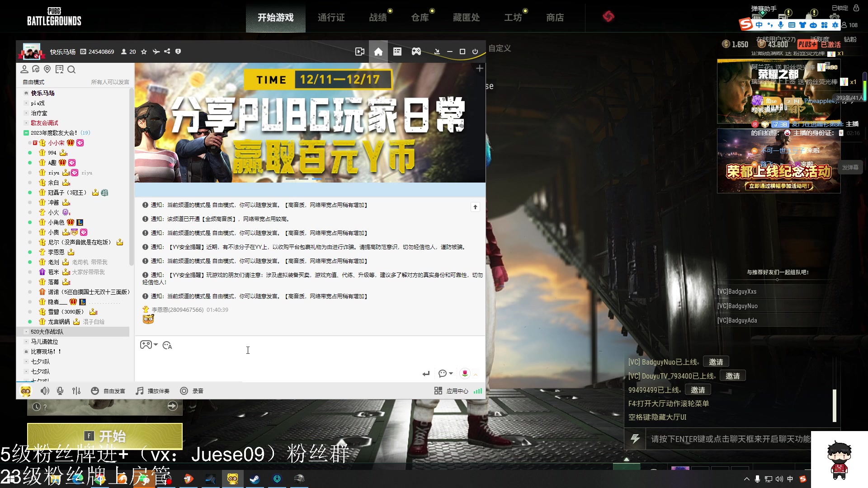This screenshot has width=868, height=488.
Task: Click the 播放伴奏 music note icon
Action: click(140, 391)
